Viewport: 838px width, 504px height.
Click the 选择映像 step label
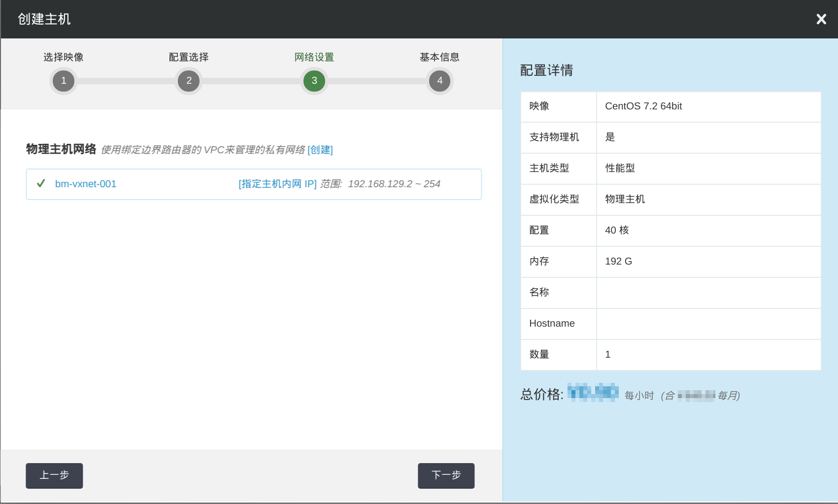pos(64,57)
